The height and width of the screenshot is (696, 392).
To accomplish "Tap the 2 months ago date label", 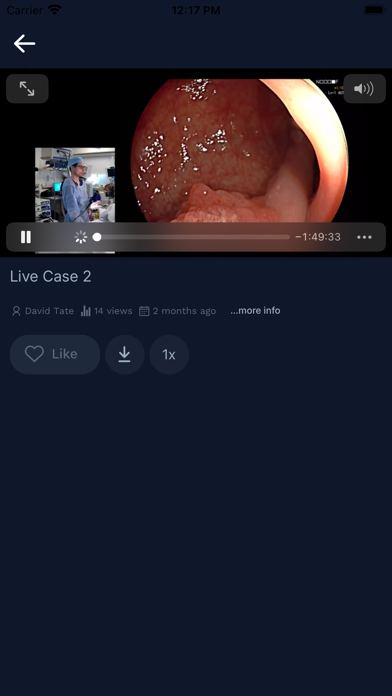I will pos(184,311).
